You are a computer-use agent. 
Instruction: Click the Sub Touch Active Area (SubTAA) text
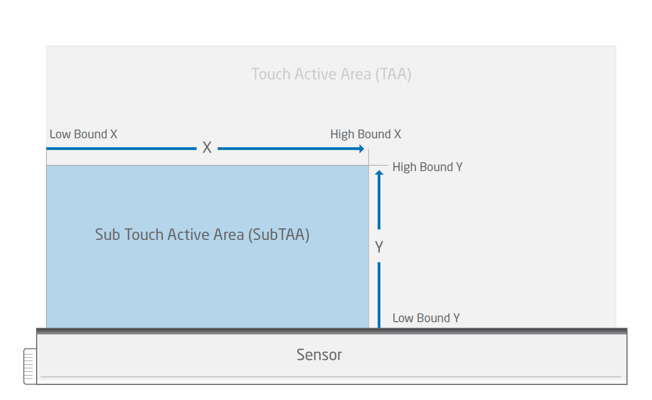(202, 235)
